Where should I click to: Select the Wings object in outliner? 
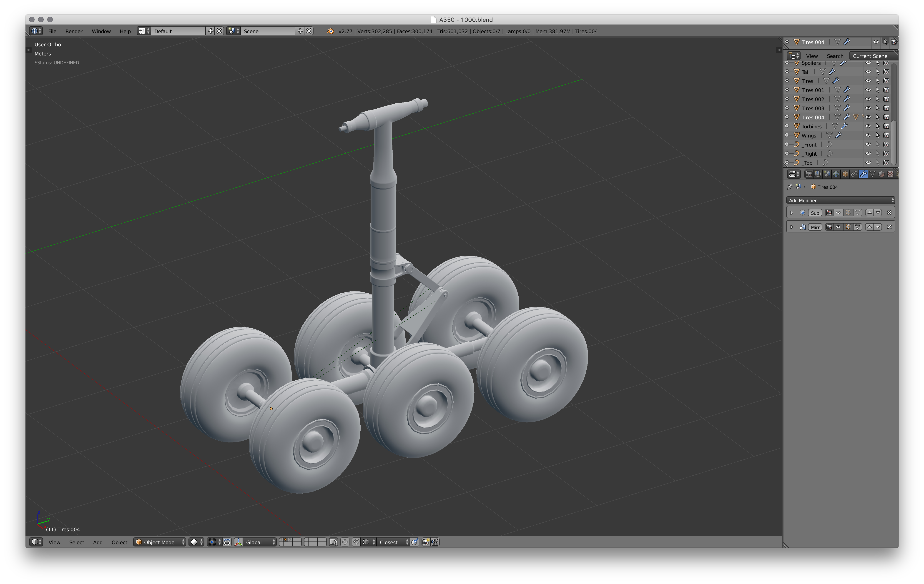[x=808, y=135]
